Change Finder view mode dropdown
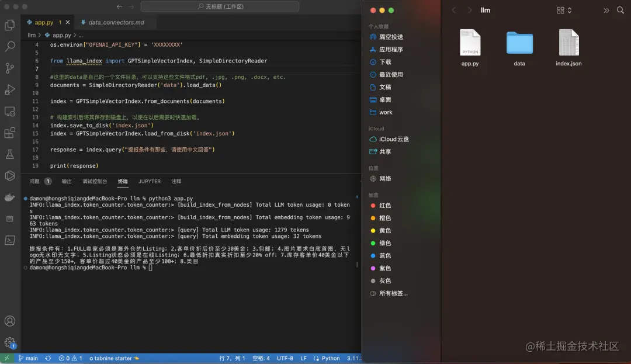Viewport: 631px width, 364px height. coord(564,10)
